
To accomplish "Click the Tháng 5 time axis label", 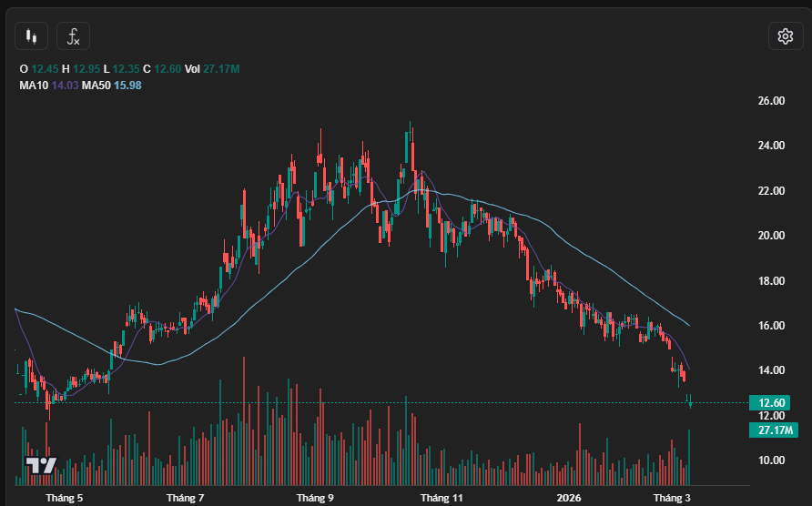I will [64, 498].
